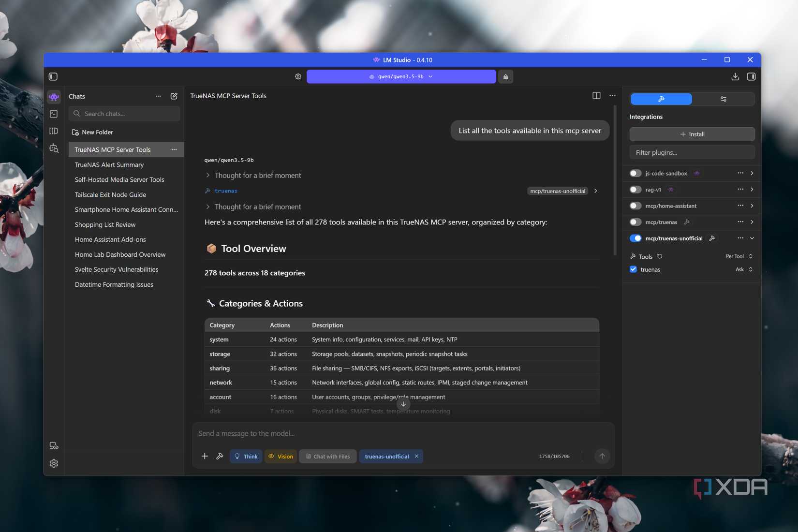Disable the mcp/truenas-unofficial toggle

click(636, 238)
